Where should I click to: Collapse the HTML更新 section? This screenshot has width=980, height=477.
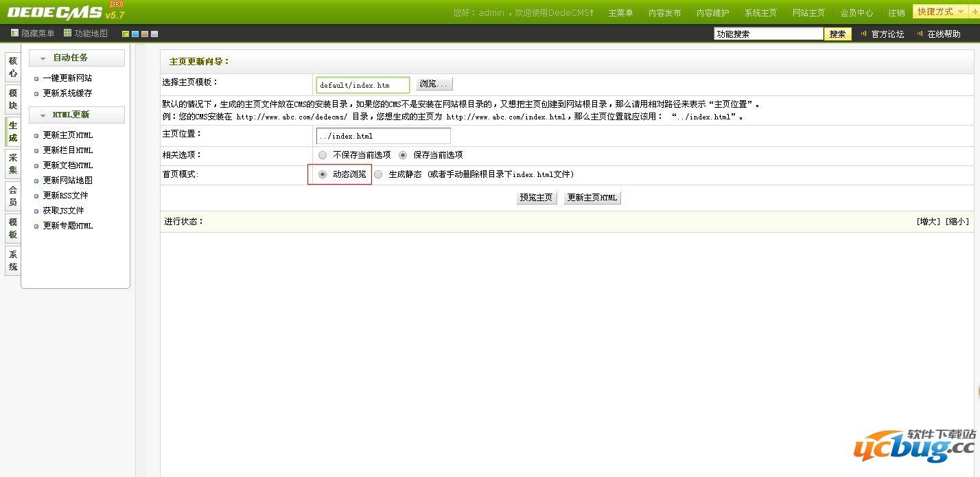[x=77, y=115]
